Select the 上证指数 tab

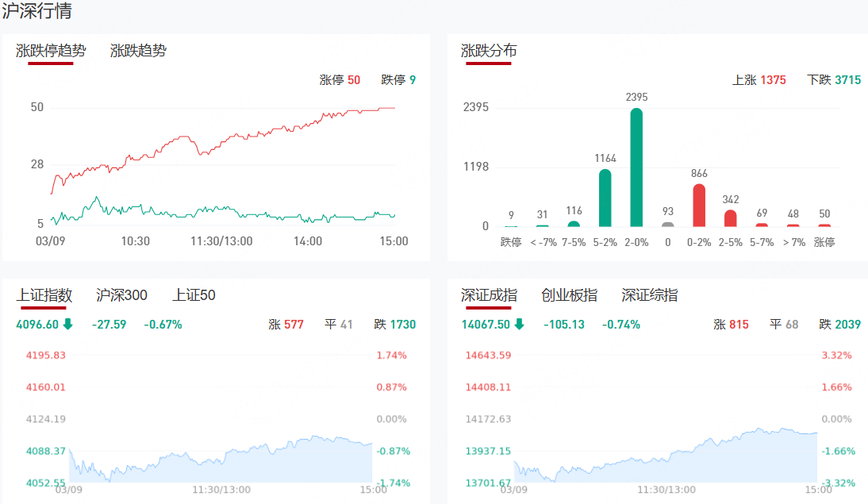(x=44, y=295)
